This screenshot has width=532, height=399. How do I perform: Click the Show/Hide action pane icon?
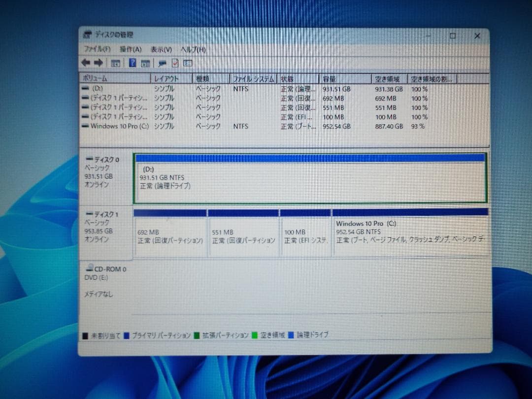pos(145,63)
